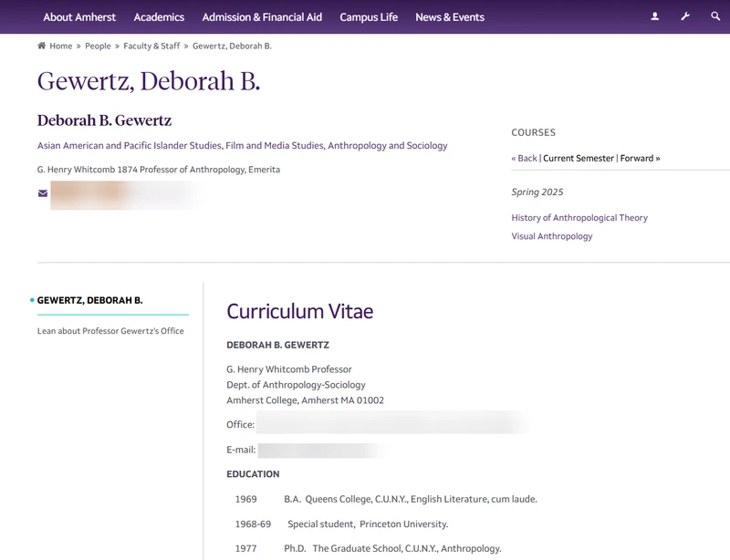
Task: Click the Current Semester label
Action: point(579,159)
